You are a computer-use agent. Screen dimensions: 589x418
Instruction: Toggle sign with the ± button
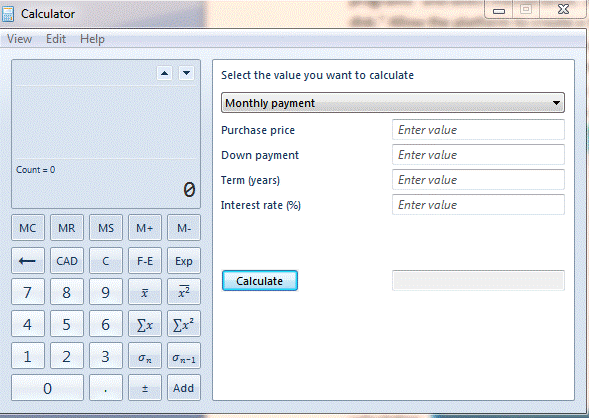tap(145, 388)
